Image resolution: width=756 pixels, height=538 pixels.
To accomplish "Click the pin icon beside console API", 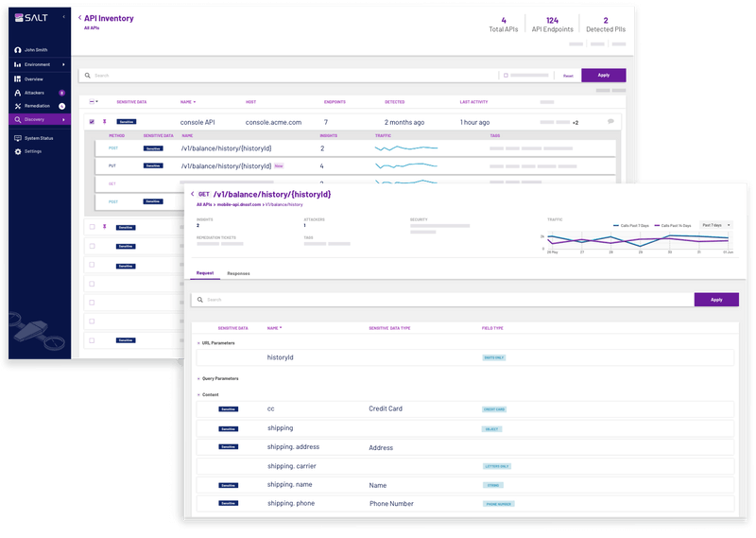I will tap(105, 122).
